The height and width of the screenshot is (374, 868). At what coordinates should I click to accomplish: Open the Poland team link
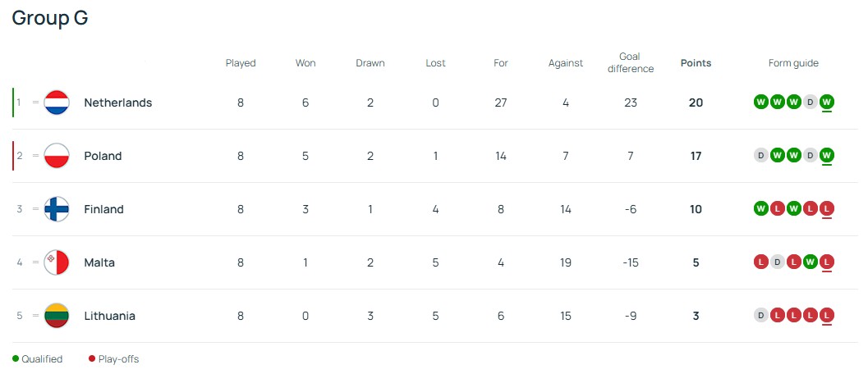coord(103,156)
